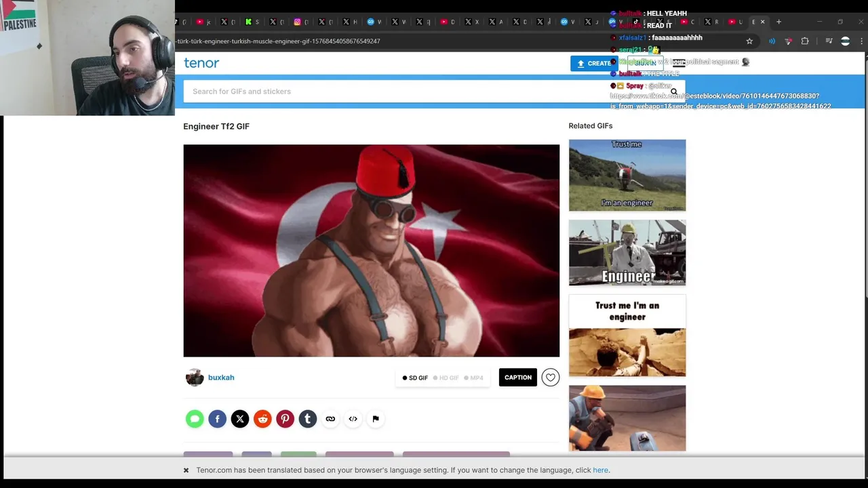Switch to the Kick browser tab
This screenshot has height=488, width=868.
pyautogui.click(x=252, y=22)
